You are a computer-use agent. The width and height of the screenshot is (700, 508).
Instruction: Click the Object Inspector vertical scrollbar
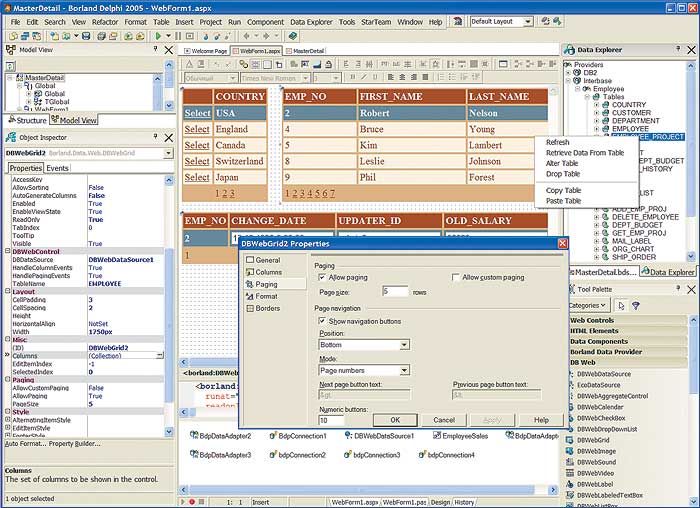[x=169, y=306]
